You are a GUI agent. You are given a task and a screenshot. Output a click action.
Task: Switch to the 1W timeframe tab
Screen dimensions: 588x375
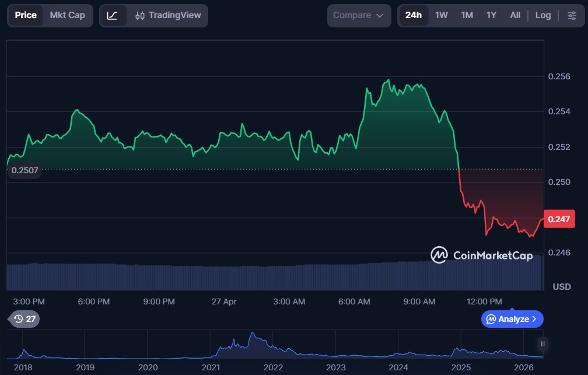click(441, 15)
